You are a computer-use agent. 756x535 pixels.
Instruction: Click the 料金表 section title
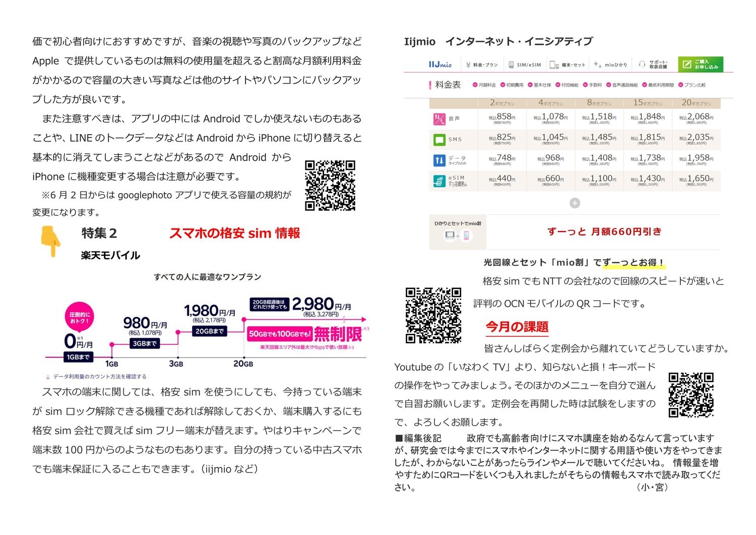coord(448,85)
